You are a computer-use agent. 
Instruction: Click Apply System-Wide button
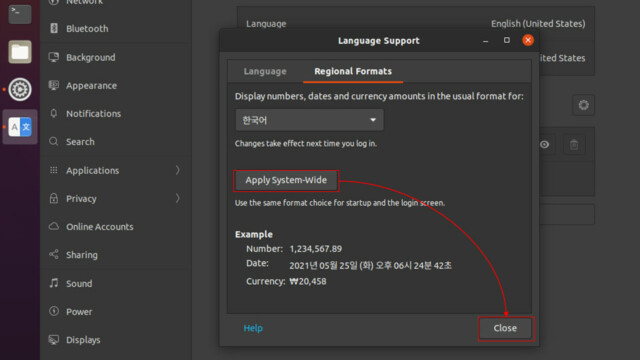pos(286,180)
